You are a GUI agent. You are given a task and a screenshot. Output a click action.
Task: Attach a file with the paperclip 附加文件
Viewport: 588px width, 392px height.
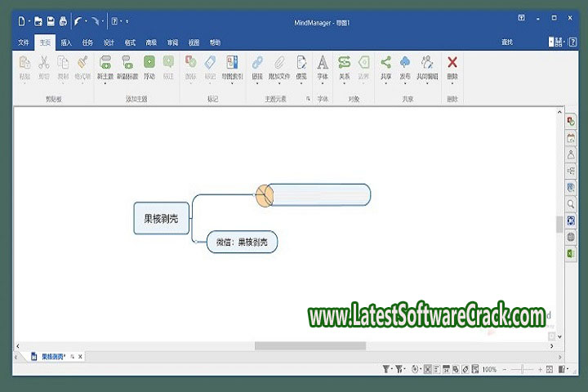click(279, 68)
